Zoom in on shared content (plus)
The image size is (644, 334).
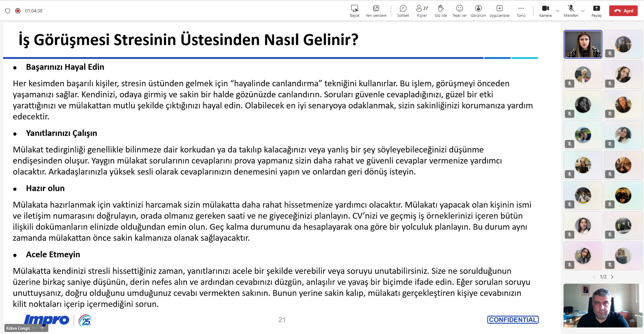pos(42,328)
